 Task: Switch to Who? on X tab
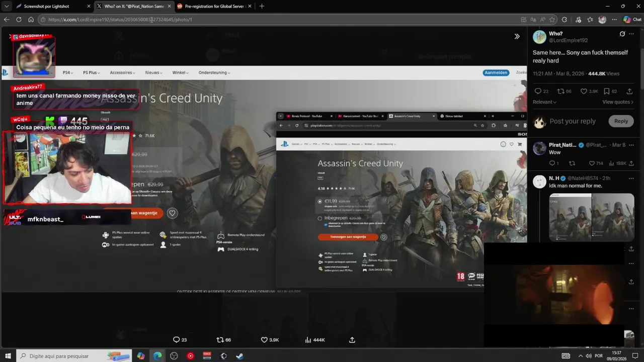point(133,6)
